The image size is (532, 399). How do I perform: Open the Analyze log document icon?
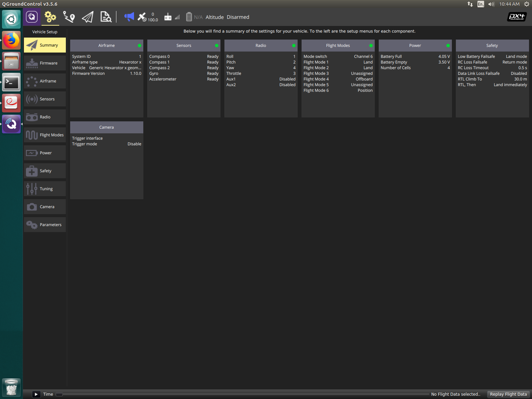[x=106, y=17]
